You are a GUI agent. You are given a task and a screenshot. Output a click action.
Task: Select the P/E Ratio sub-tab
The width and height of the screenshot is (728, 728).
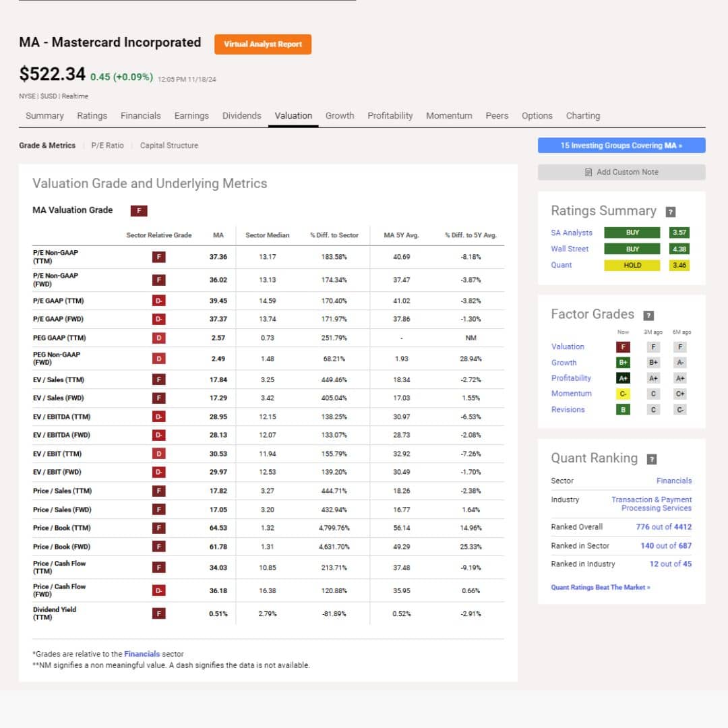click(x=107, y=146)
